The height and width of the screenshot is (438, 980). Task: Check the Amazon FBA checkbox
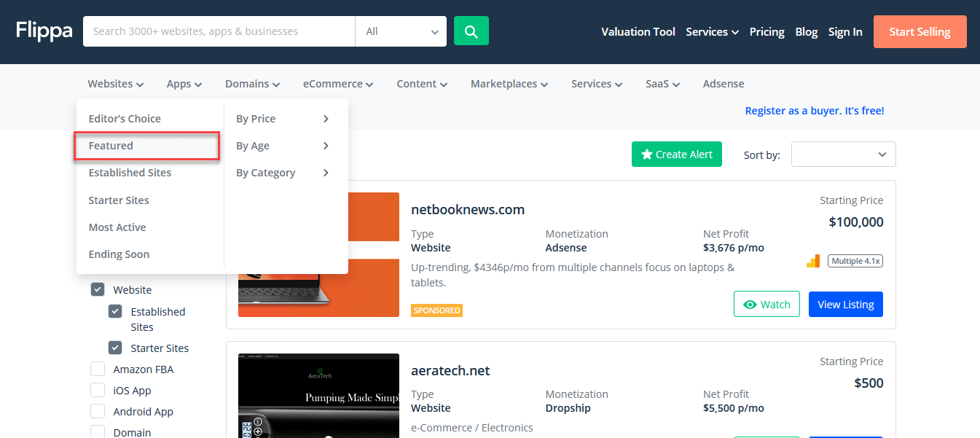[x=98, y=369]
